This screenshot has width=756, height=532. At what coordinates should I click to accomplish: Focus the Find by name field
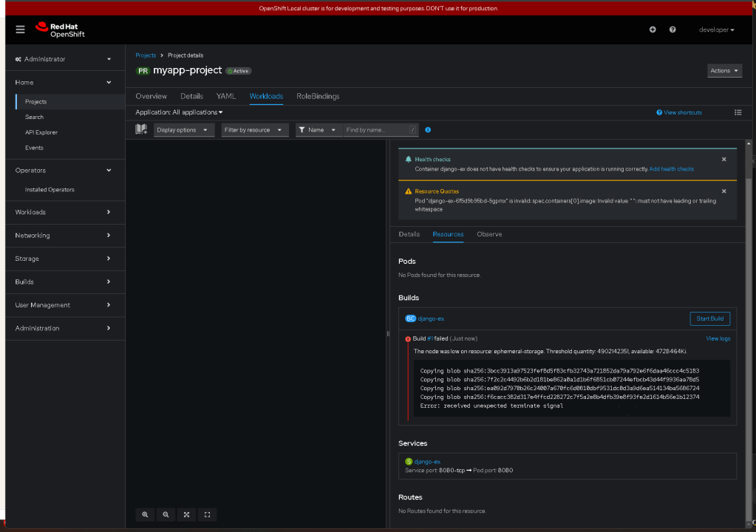[x=381, y=130]
